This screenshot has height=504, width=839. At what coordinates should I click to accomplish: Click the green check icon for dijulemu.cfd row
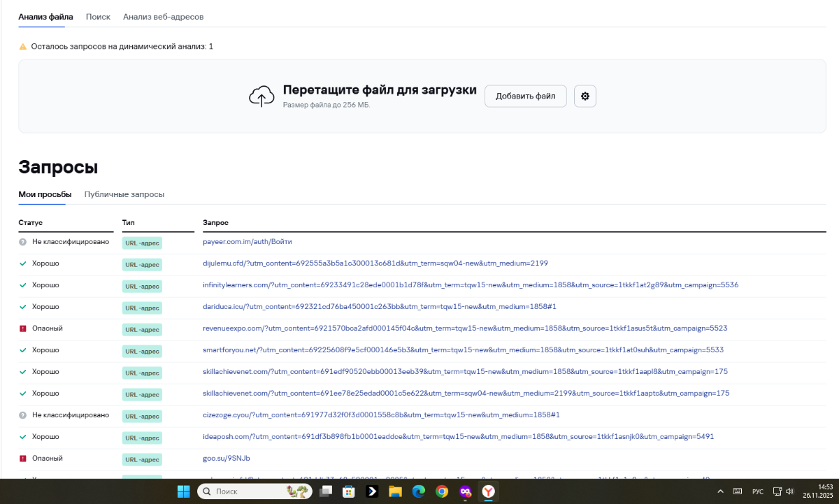(x=23, y=264)
